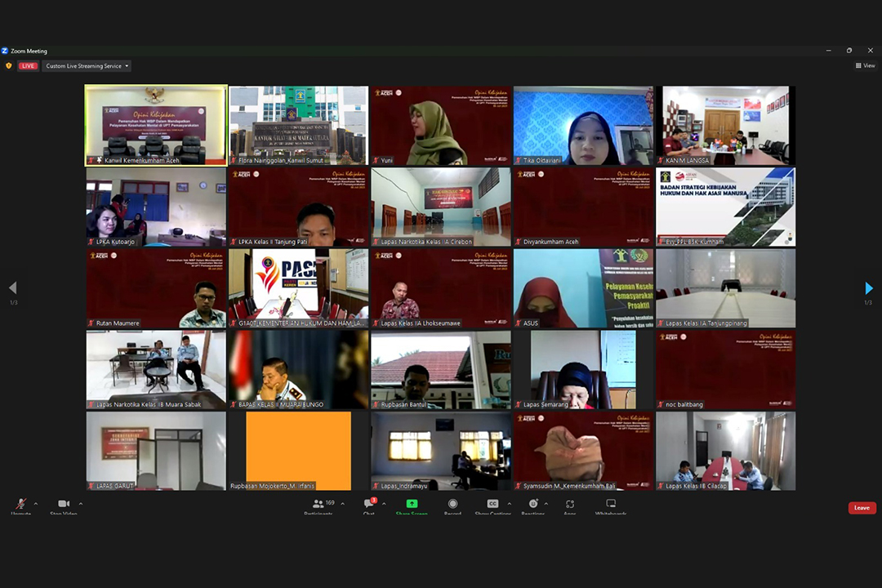Leave the meeting
This screenshot has height=588, width=882.
(x=862, y=508)
